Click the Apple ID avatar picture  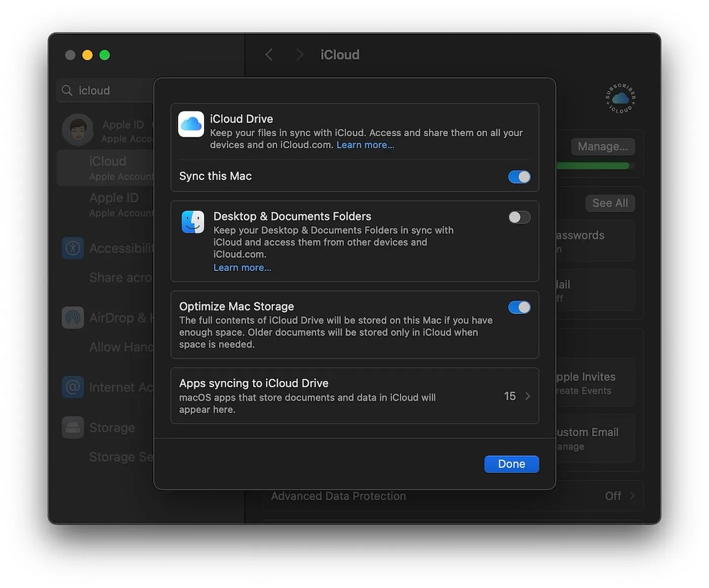pyautogui.click(x=77, y=131)
